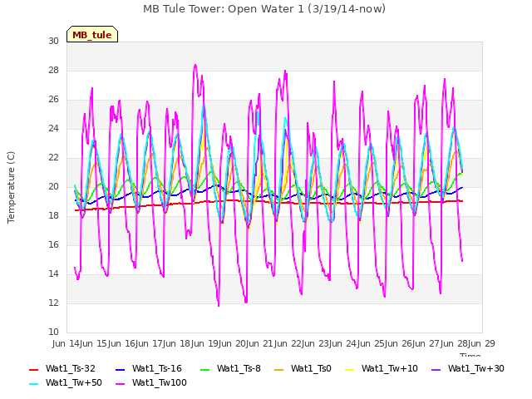
Task: Click the 24 y-axis tick label
Action: coord(53,128)
